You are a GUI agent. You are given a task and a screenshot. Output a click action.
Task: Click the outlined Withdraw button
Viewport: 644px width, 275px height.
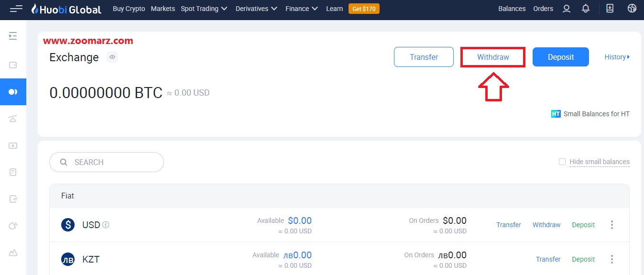(493, 57)
